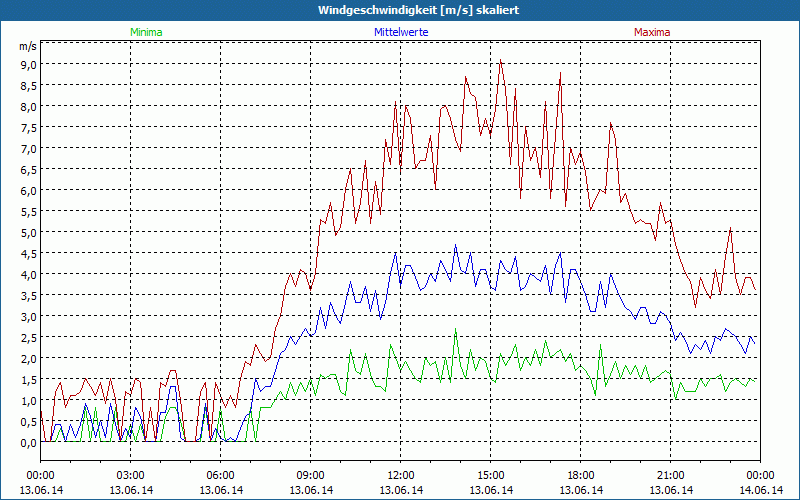Click the '0,5' y-axis value
Image resolution: width=800 pixels, height=500 pixels.
click(x=29, y=422)
